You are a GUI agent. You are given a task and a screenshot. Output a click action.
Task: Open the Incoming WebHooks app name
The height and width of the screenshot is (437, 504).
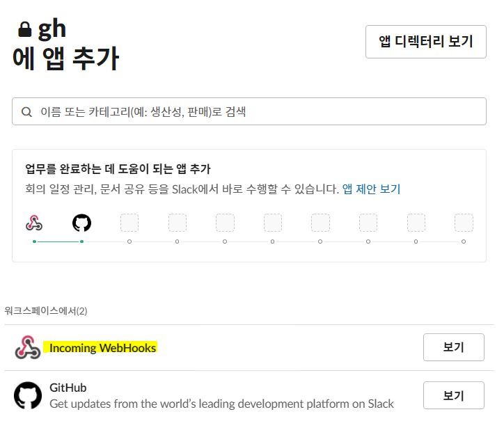pyautogui.click(x=102, y=348)
